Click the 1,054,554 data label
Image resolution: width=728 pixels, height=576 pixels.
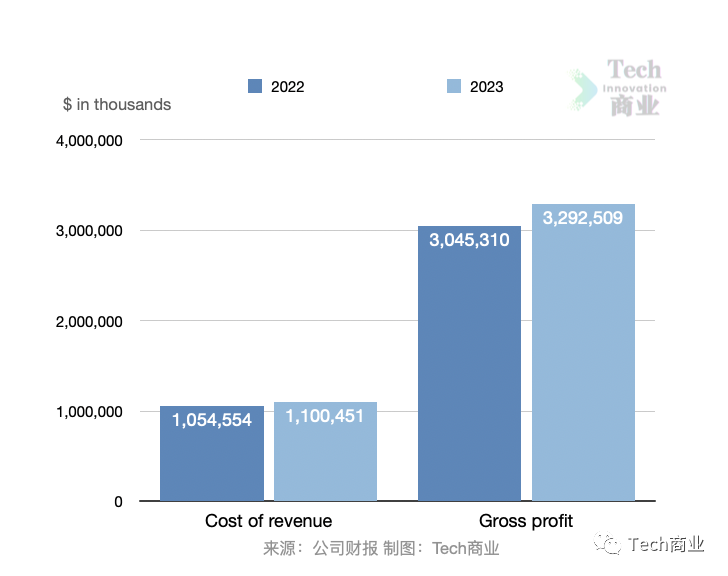click(212, 420)
